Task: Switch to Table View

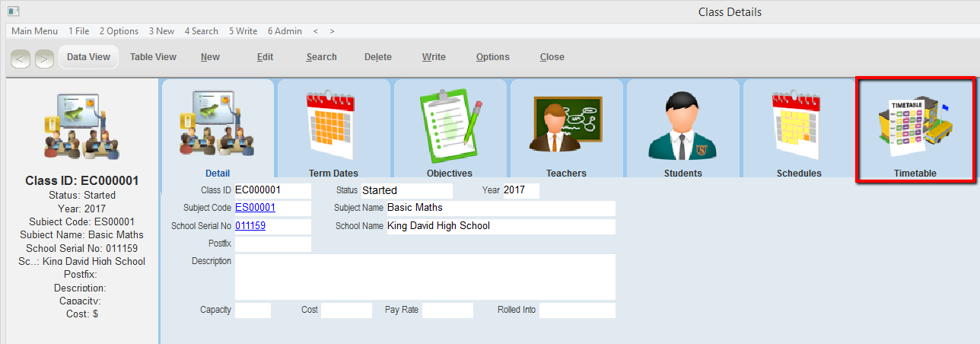Action: [153, 57]
